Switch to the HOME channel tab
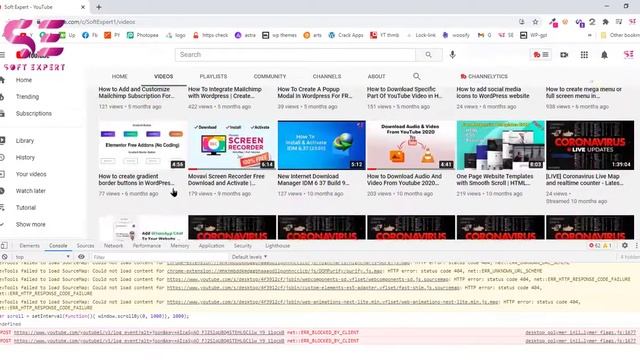This screenshot has height=360, width=640. [120, 76]
